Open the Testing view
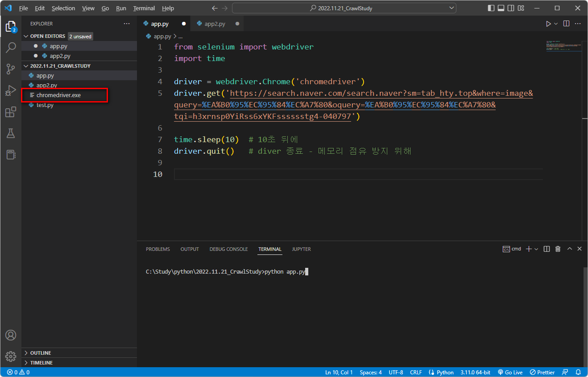This screenshot has width=588, height=377. tap(11, 133)
